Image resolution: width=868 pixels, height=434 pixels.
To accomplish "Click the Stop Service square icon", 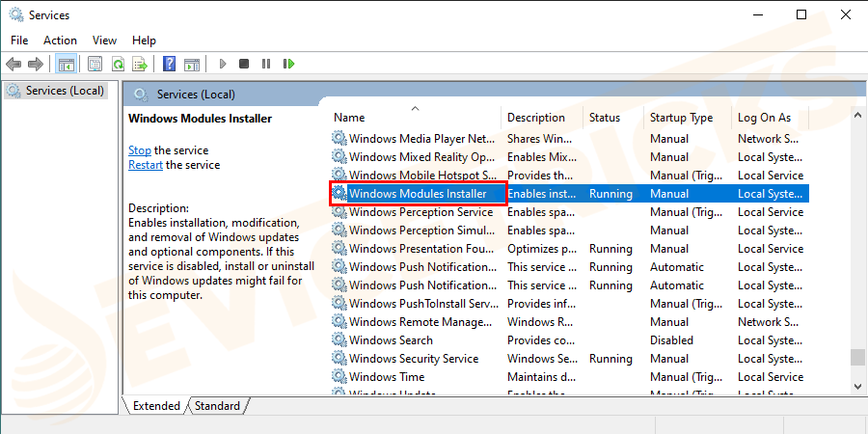I will [244, 65].
